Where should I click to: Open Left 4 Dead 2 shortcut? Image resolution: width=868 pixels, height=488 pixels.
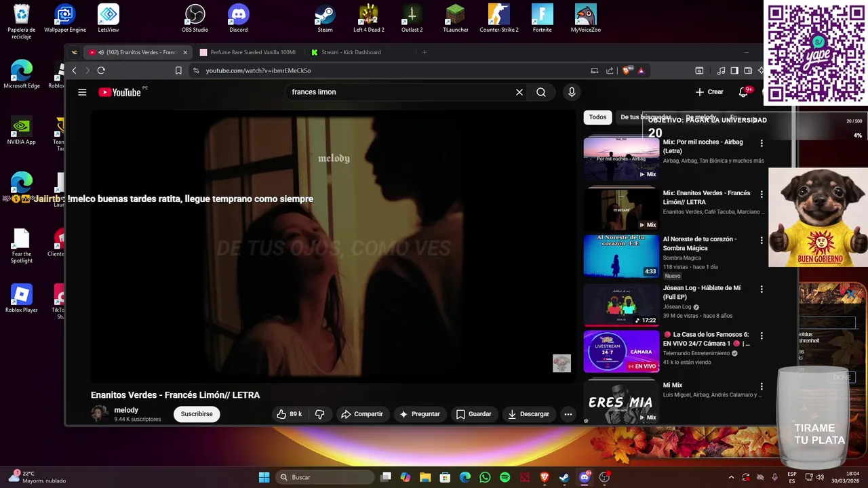[369, 18]
